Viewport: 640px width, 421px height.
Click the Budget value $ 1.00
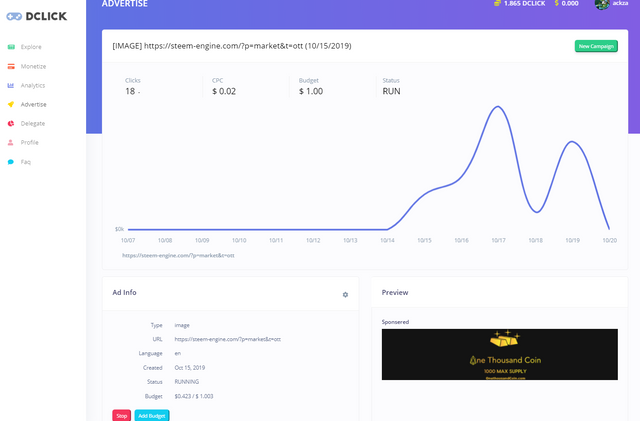(311, 91)
